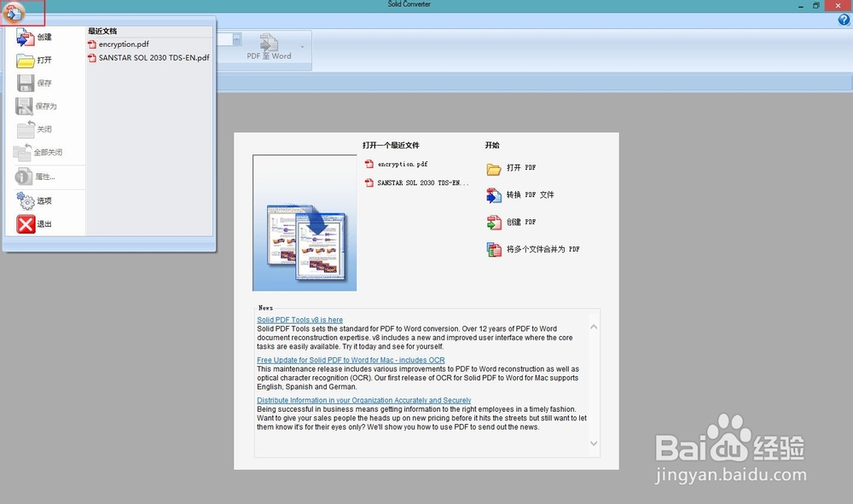Click the blue help question mark icon

844,20
